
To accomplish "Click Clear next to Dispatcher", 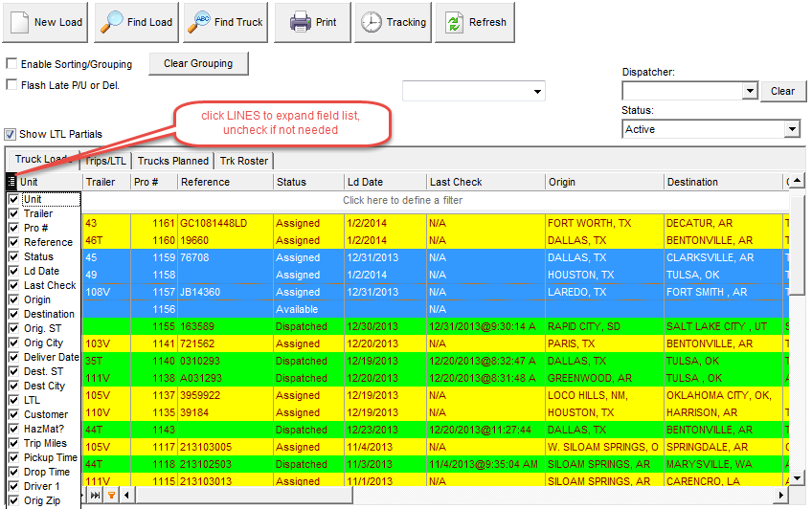I will [x=782, y=91].
